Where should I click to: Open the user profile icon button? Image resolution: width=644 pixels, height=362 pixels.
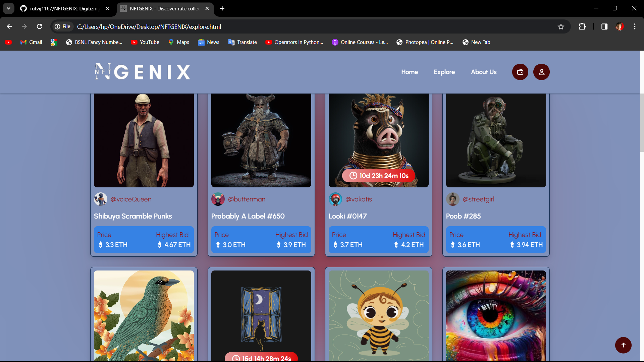tap(541, 72)
